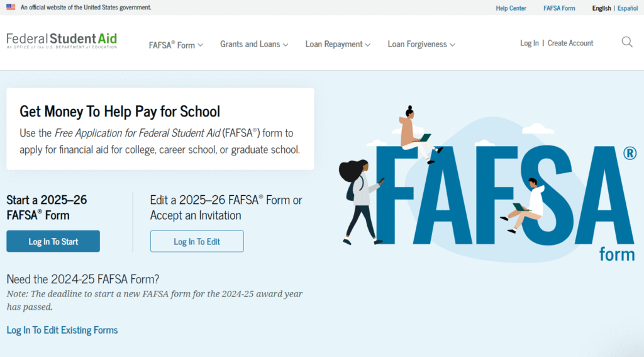This screenshot has width=644, height=357.
Task: Expand the FAFSA Form menu
Action: click(176, 45)
